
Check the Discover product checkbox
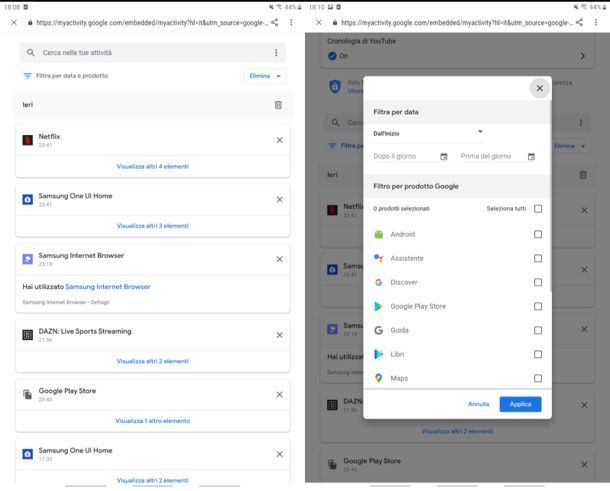tap(538, 282)
